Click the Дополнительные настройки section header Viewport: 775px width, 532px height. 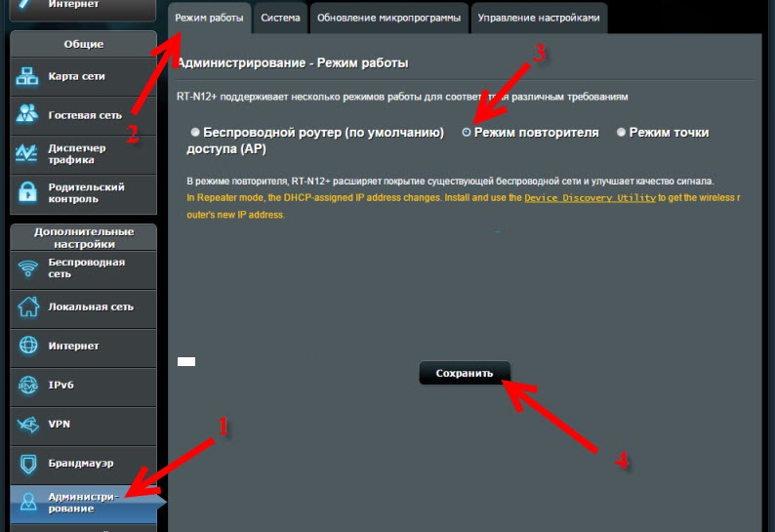pos(83,237)
